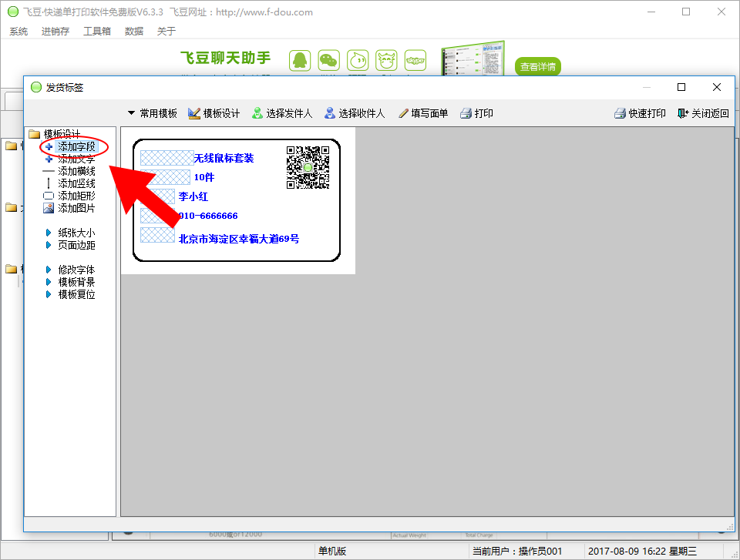Click the 打印 toolbar label
The height and width of the screenshot is (560, 740).
[484, 113]
